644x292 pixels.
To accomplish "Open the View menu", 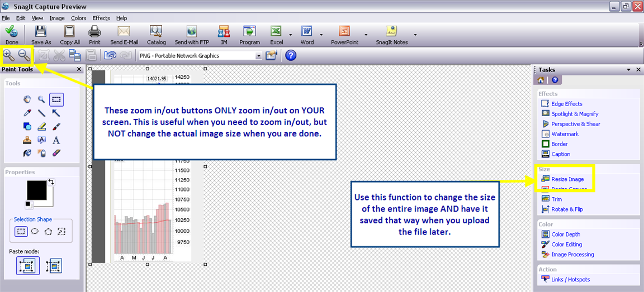I will coord(37,18).
